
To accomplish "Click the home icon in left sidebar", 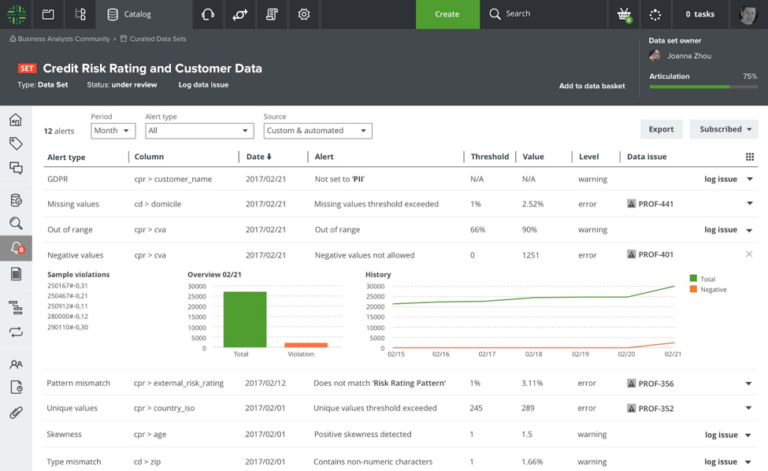I will [15, 120].
